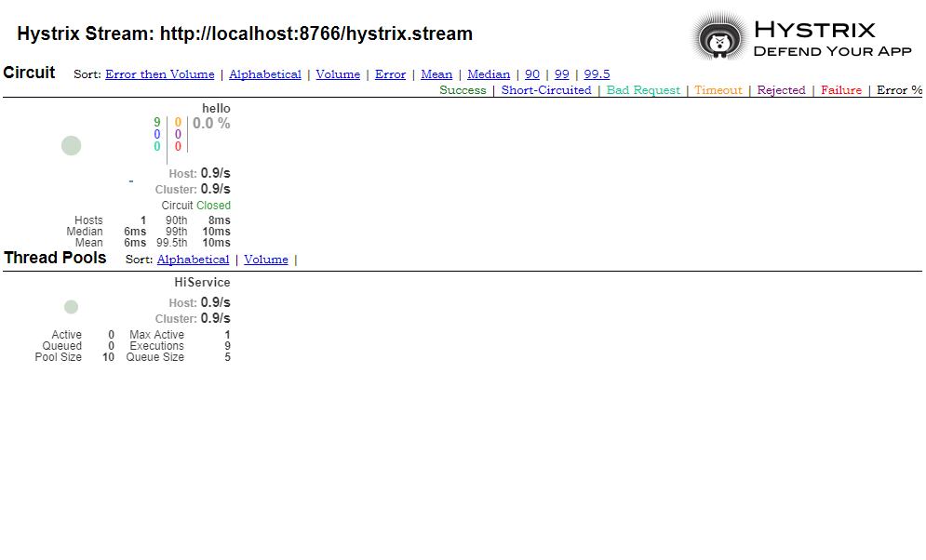Click the Circuit section heading
This screenshot has height=560, width=926.
coord(29,73)
